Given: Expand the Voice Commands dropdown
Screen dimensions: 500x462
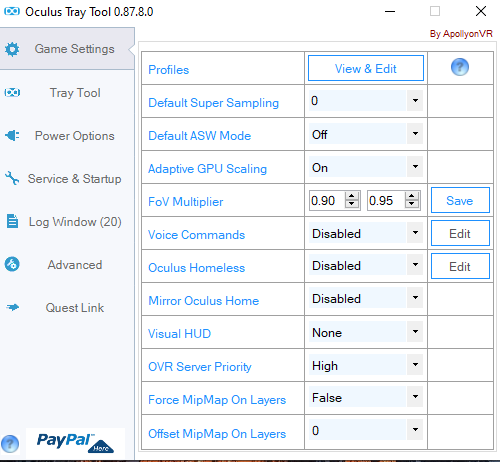Looking at the screenshot, I should point(415,232).
